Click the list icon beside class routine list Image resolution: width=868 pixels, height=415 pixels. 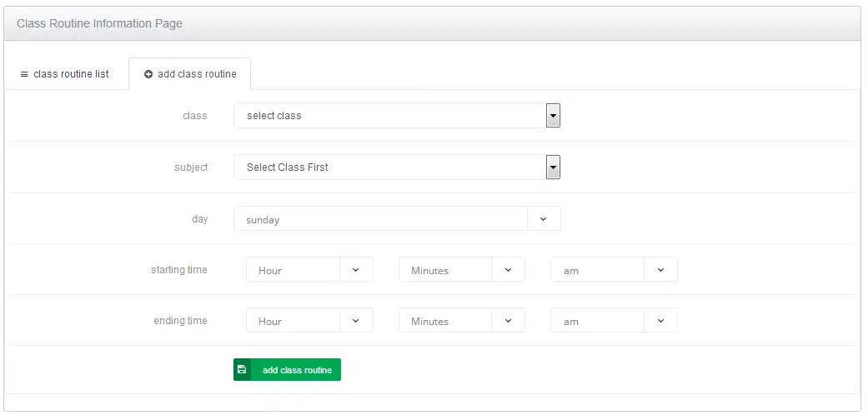point(24,74)
